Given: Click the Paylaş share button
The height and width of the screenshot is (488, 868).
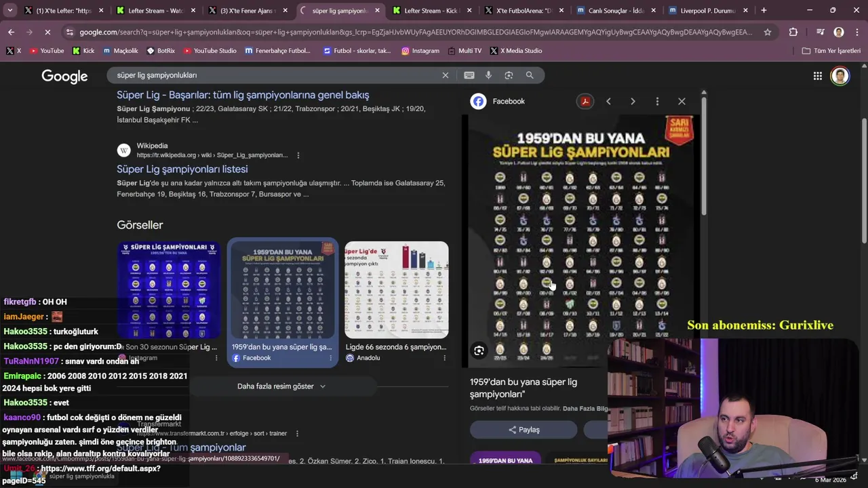Looking at the screenshot, I should pyautogui.click(x=524, y=430).
